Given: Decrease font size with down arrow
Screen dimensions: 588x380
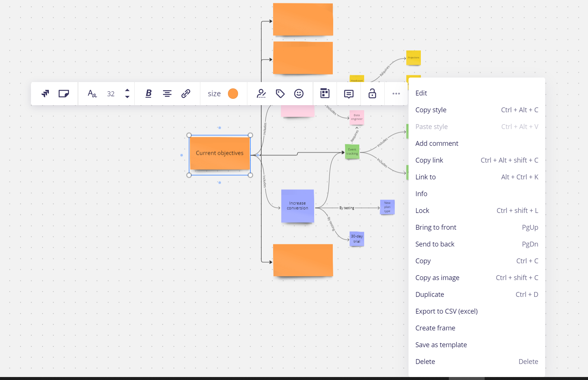Looking at the screenshot, I should [x=127, y=97].
